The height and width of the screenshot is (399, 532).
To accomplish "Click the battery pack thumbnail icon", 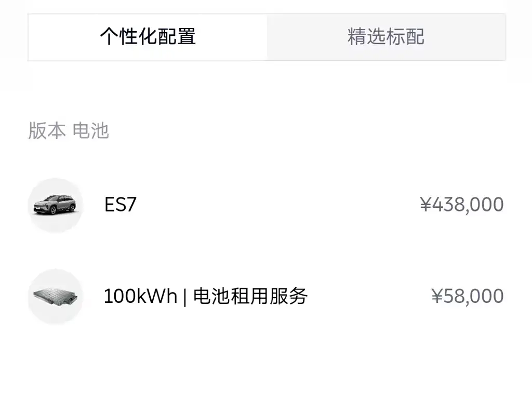I will click(x=55, y=297).
